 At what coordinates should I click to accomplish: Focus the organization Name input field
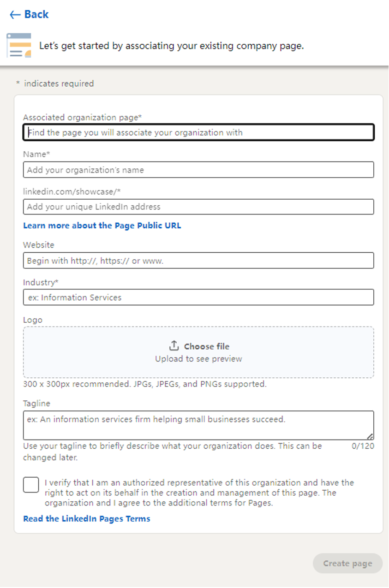[198, 170]
